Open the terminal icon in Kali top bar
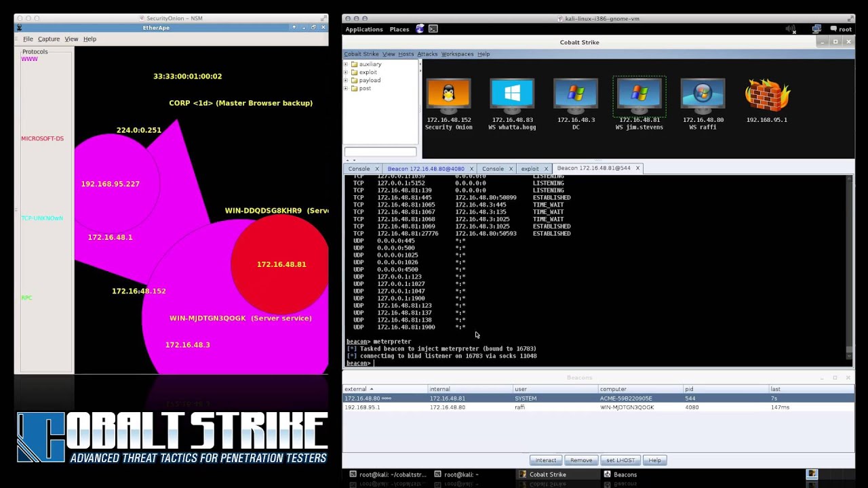 [x=433, y=29]
